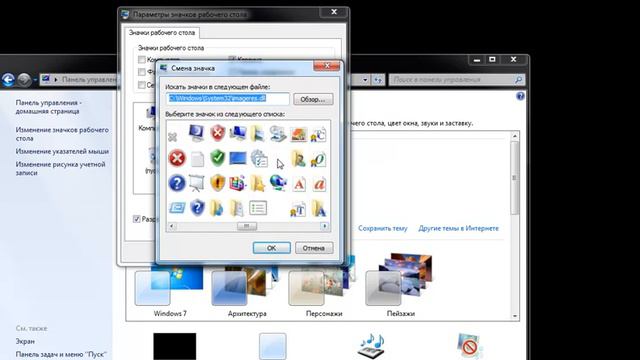Toggle the checkbox labeled 'Ф…'
The image size is (640, 360).
pos(142,72)
